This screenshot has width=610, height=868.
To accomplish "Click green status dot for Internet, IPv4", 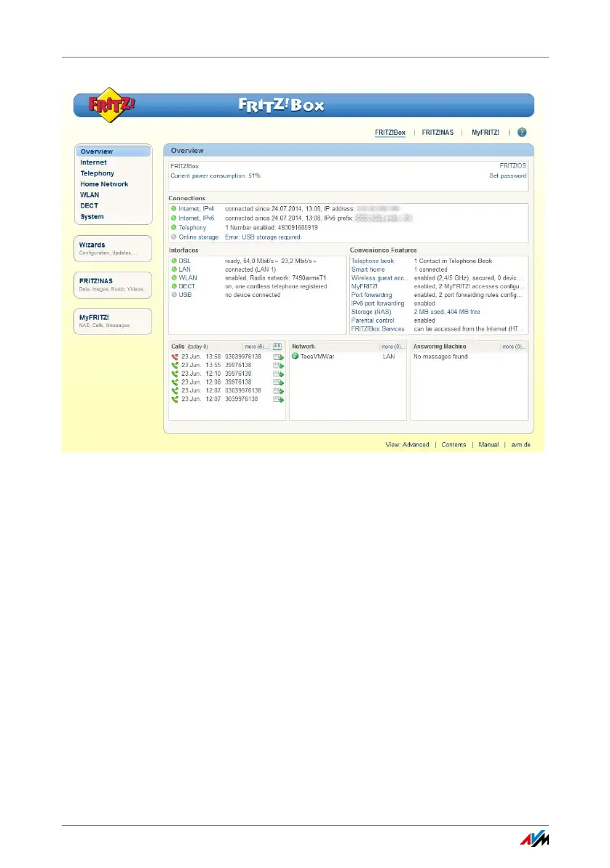I will pyautogui.click(x=174, y=209).
